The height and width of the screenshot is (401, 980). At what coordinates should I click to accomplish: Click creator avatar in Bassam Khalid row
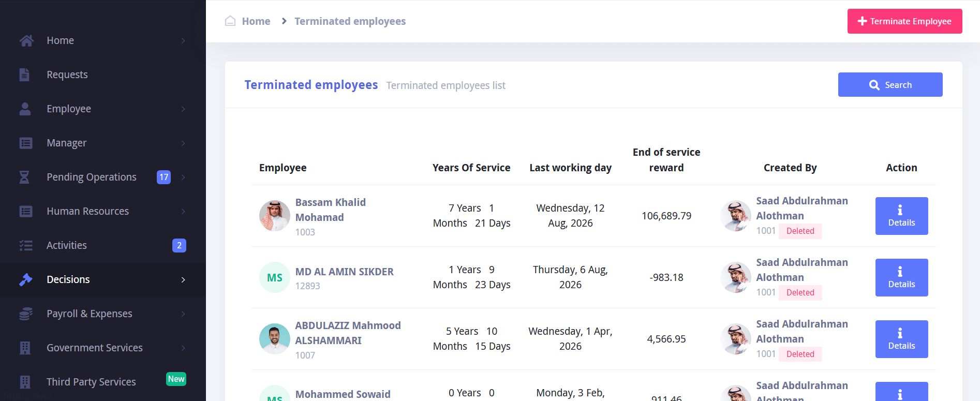pyautogui.click(x=736, y=216)
